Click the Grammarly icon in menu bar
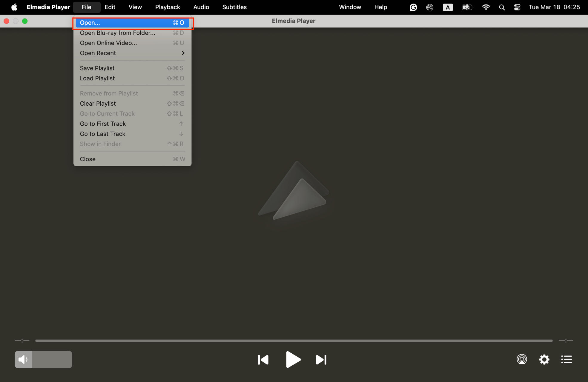This screenshot has height=382, width=588. coord(413,7)
